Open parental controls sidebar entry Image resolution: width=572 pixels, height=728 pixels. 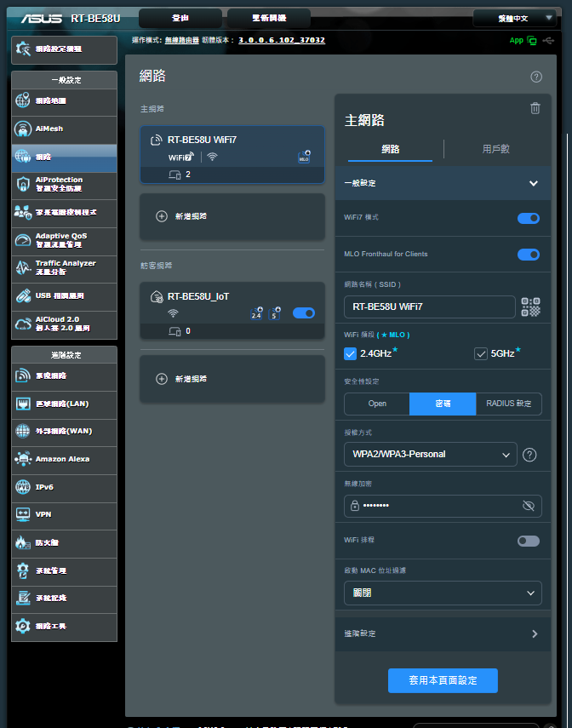[64, 213]
